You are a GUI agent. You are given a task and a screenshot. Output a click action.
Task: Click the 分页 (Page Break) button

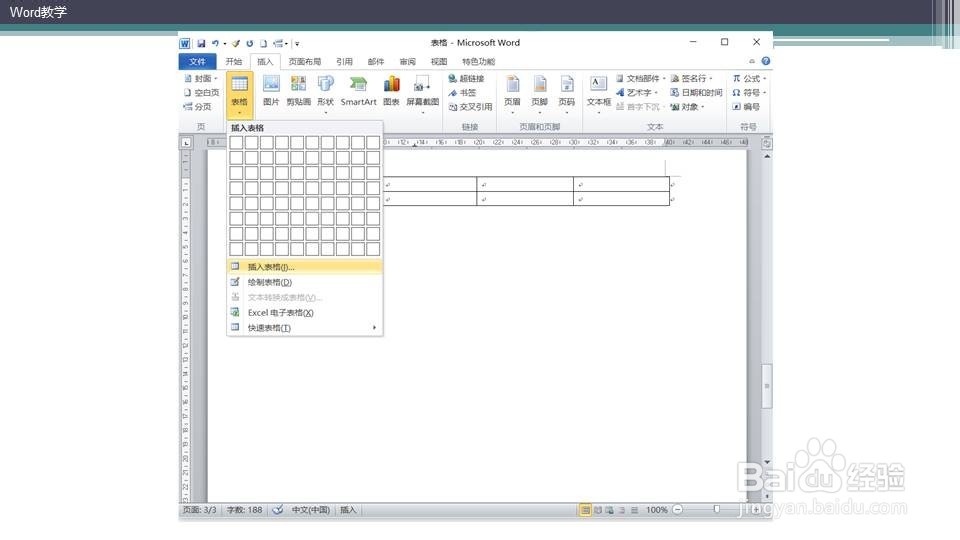point(197,107)
